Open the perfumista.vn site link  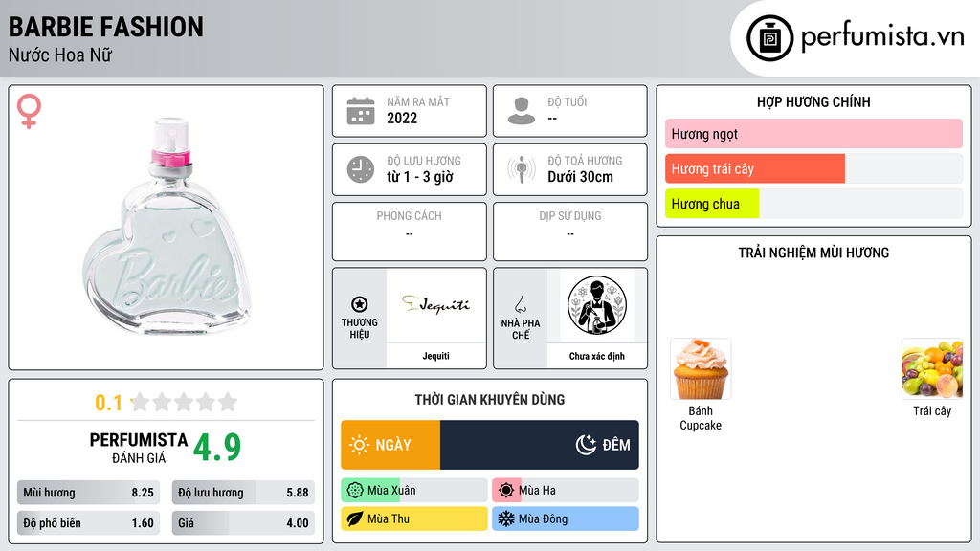click(x=882, y=36)
